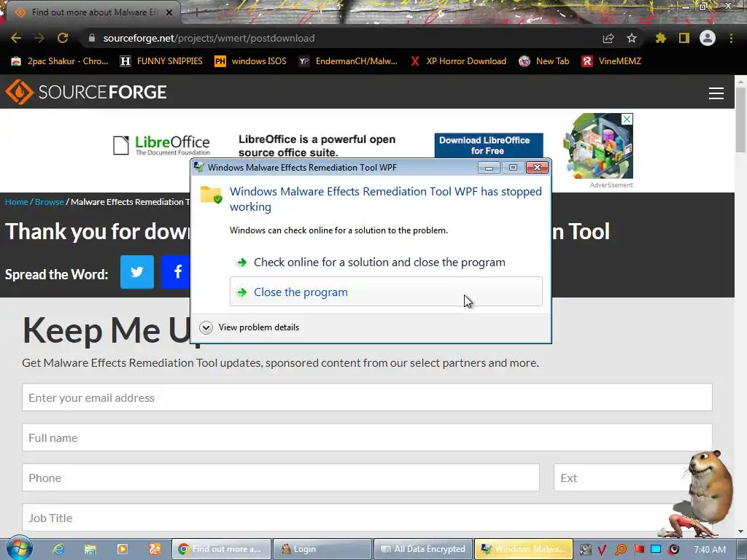Share on Twitter

coord(137,272)
